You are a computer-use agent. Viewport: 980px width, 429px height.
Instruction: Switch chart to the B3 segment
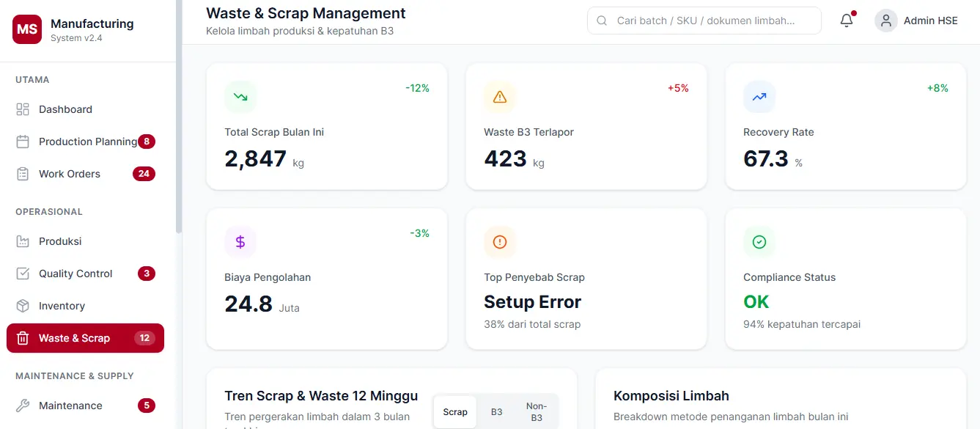[x=496, y=412]
